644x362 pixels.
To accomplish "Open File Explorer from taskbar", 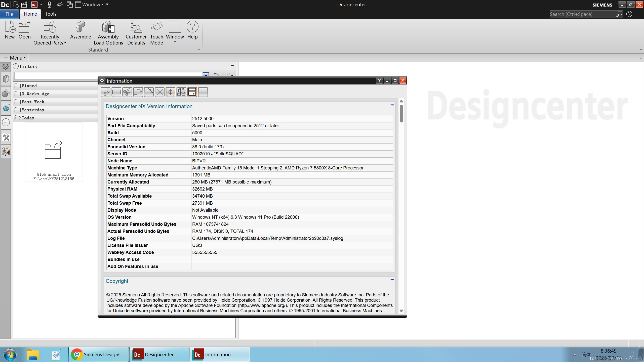I will pyautogui.click(x=33, y=354).
